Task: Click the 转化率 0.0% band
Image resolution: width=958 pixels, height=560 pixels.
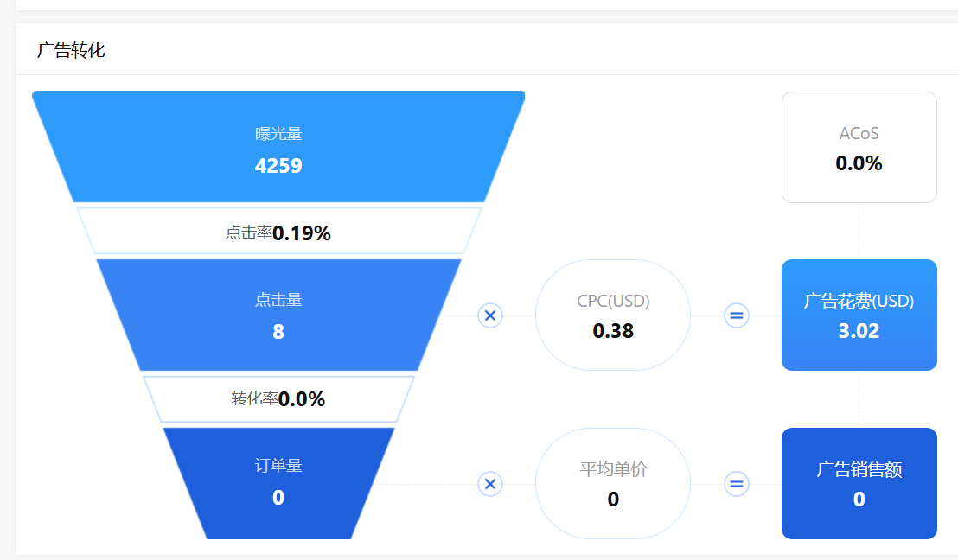Action: (x=278, y=399)
